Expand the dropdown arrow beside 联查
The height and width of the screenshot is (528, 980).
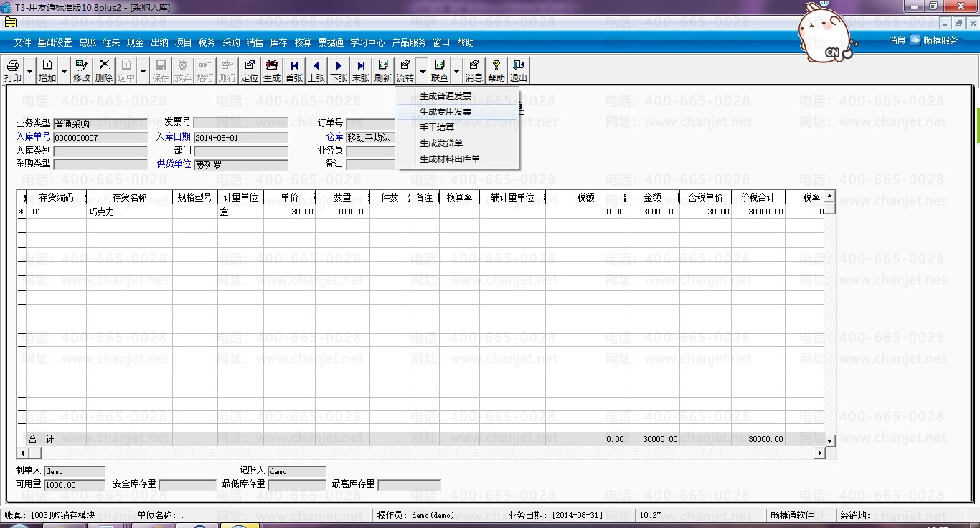point(456,71)
